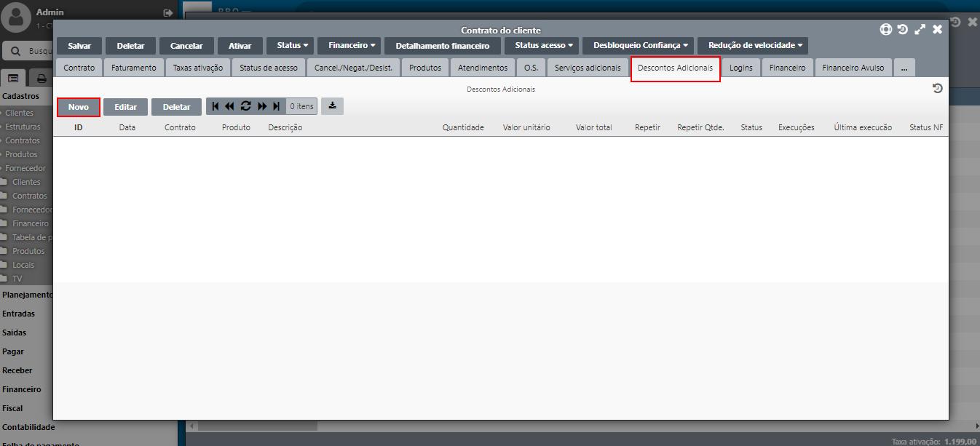Open the life-ring help icon in dialog header
Screen dimensions: 980x446
(x=885, y=30)
